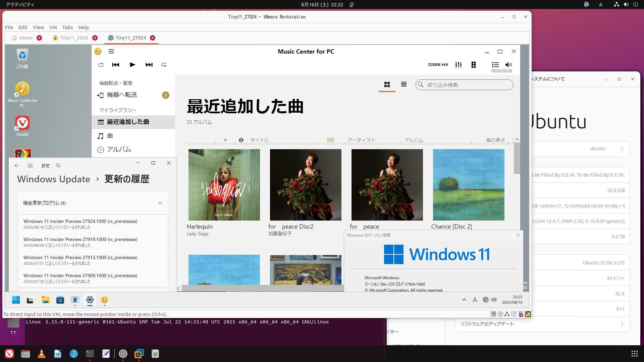Click the Music Center vertical scrollbar
Viewport: 644px width, 362px height.
point(517,158)
